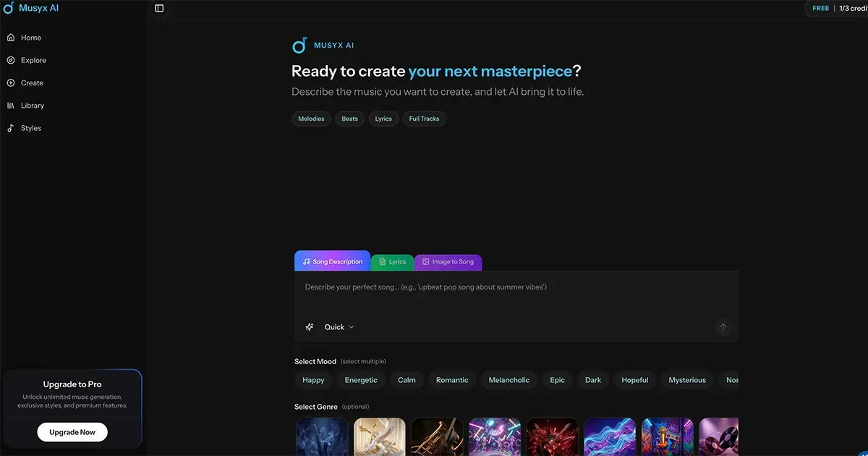Open the Quick mode dropdown
Image resolution: width=868 pixels, height=456 pixels.
coord(339,327)
